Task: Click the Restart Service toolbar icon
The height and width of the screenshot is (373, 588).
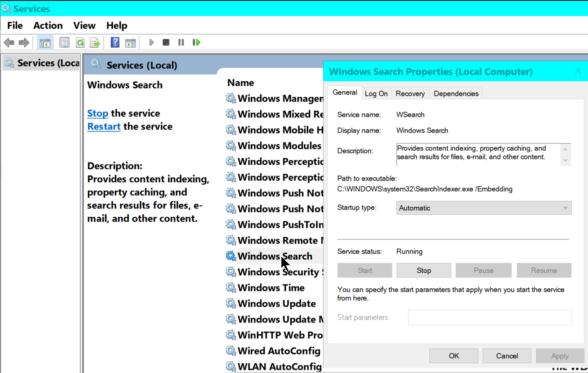Action: [x=196, y=43]
